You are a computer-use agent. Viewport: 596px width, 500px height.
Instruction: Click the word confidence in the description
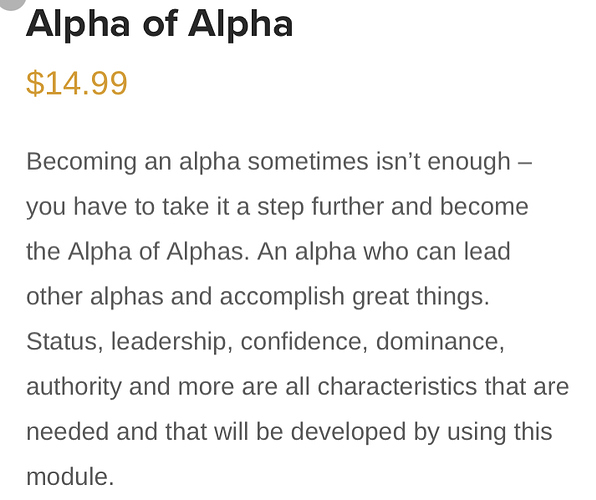pos(301,341)
